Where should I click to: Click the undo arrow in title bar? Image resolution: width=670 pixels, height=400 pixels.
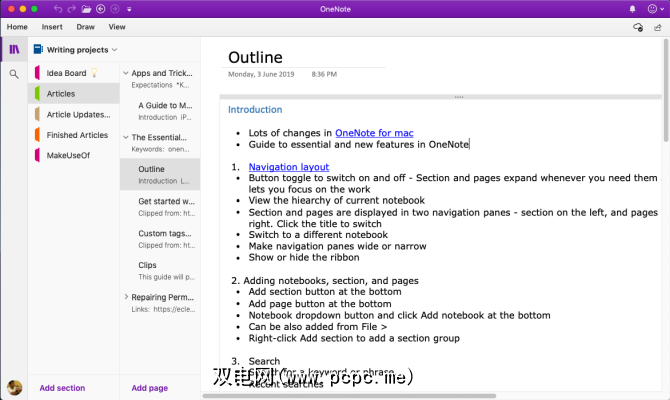point(58,8)
